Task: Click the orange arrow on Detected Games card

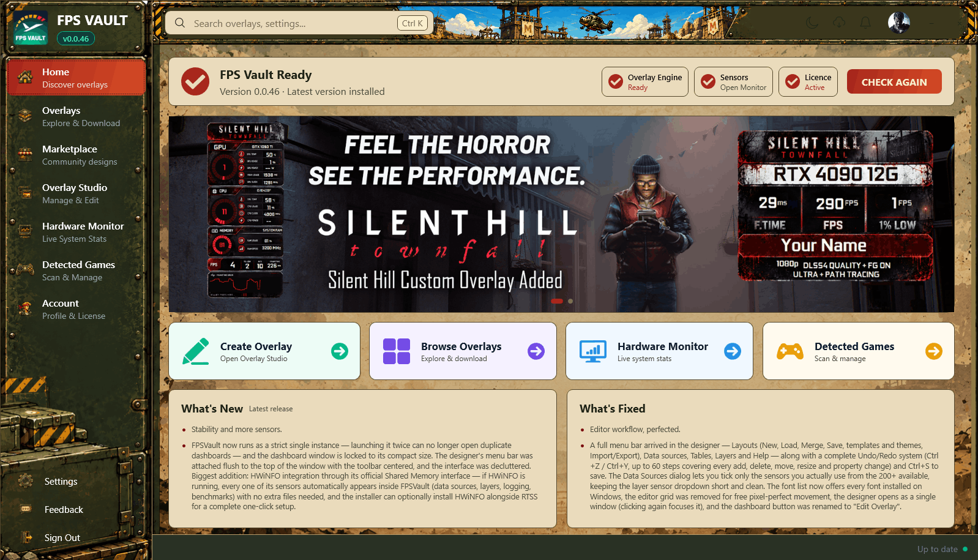Action: click(x=934, y=351)
